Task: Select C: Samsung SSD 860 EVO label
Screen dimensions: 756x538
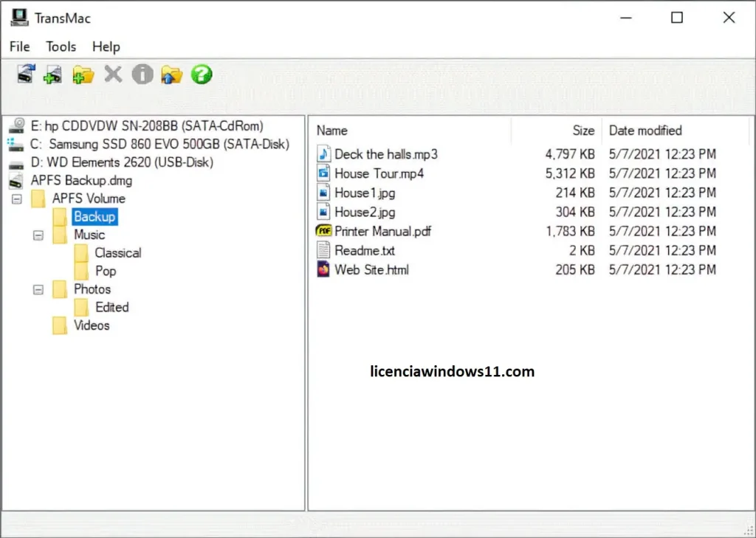Action: pos(159,144)
